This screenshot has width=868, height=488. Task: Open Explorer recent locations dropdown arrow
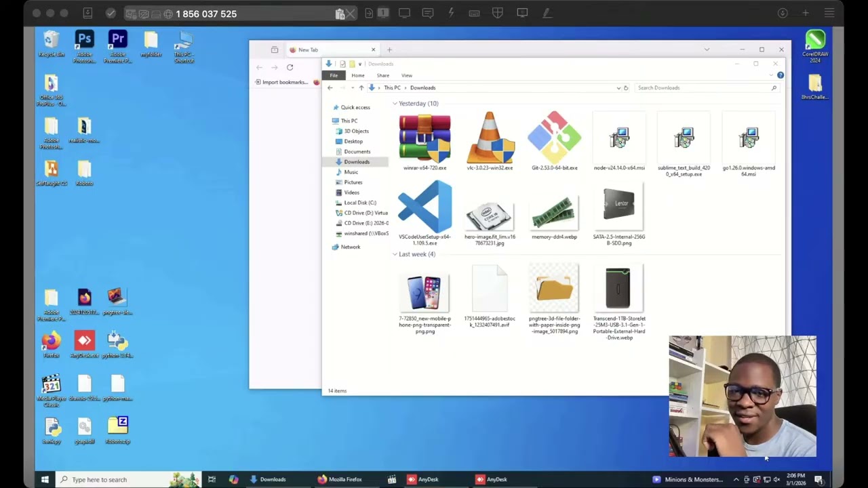click(x=352, y=88)
